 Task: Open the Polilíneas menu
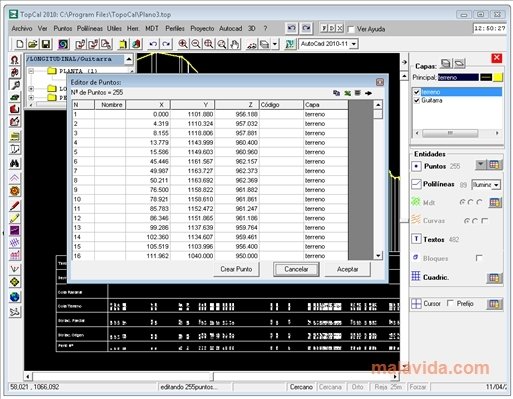[90, 29]
